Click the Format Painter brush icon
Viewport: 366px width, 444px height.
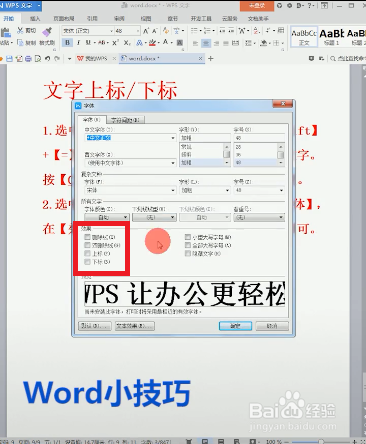pyautogui.click(x=47, y=32)
